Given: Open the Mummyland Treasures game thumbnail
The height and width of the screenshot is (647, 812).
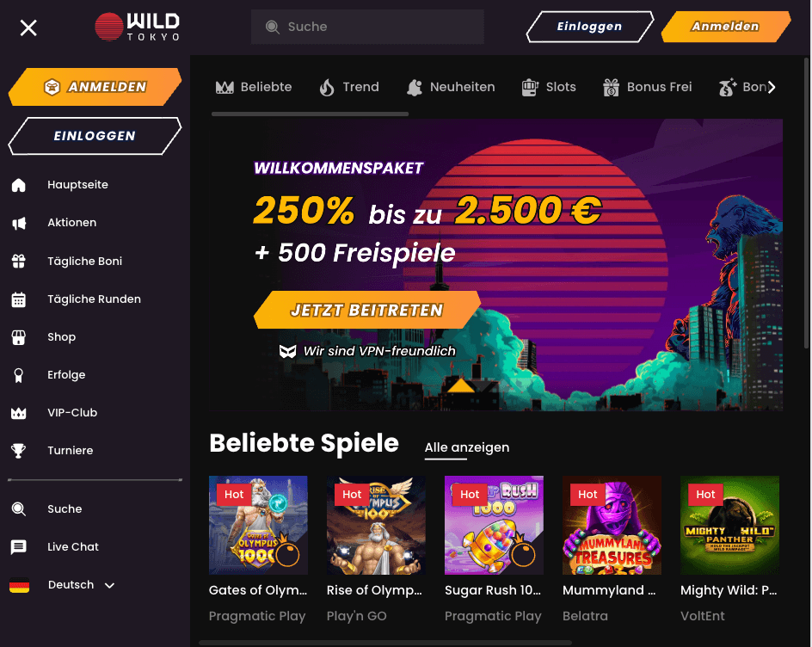Looking at the screenshot, I should (612, 525).
